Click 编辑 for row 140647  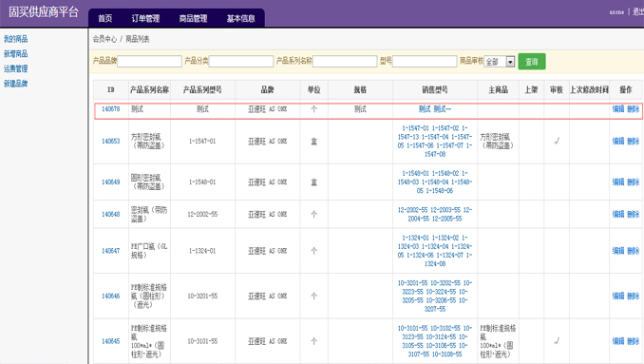(618, 251)
